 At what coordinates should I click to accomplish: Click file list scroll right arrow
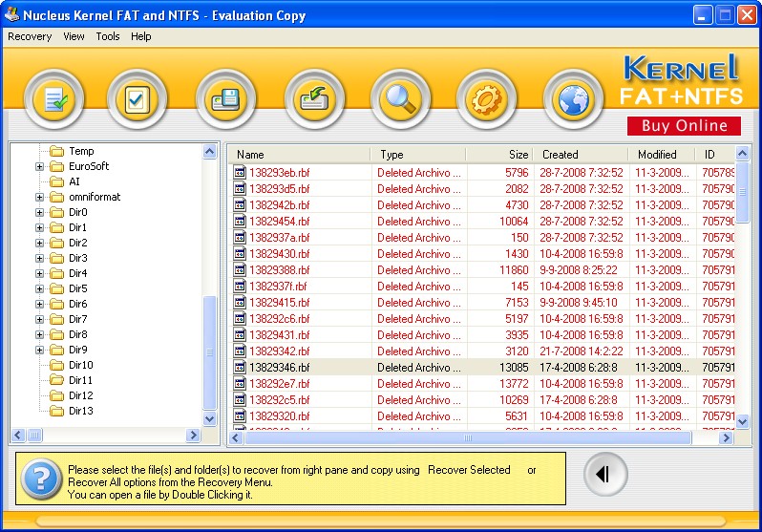[x=726, y=437]
